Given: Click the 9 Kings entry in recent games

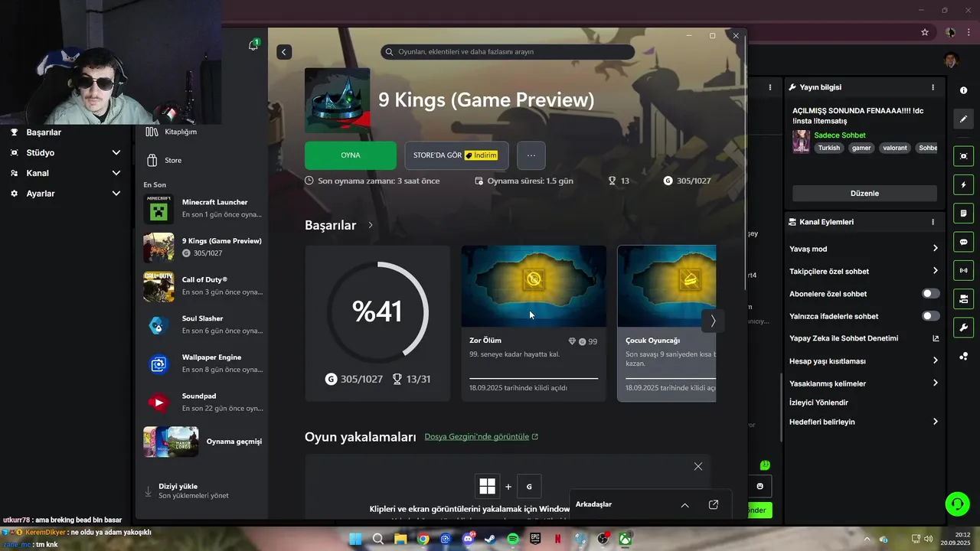Looking at the screenshot, I should coord(204,247).
